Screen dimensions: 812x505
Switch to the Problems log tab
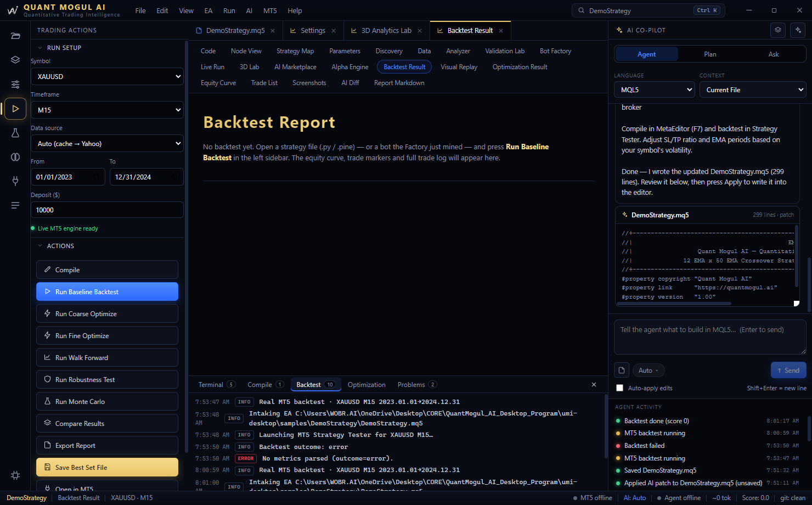coord(417,385)
